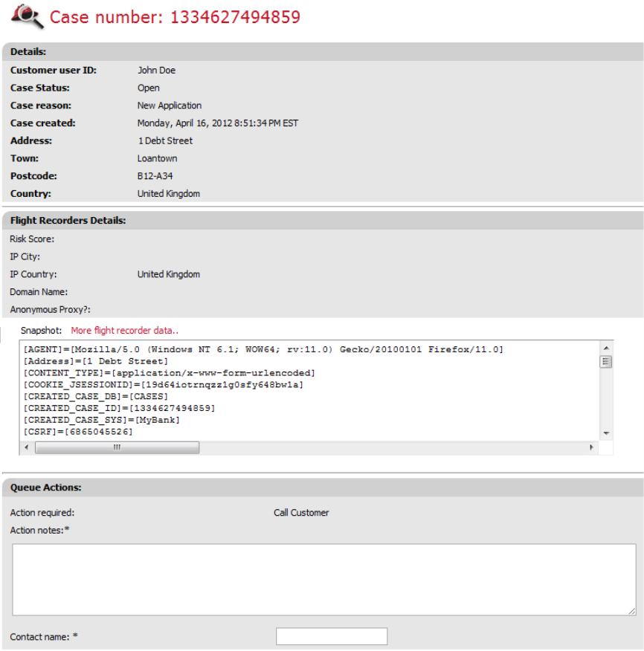Click the Details section header
The image size is (644, 651).
(x=28, y=52)
